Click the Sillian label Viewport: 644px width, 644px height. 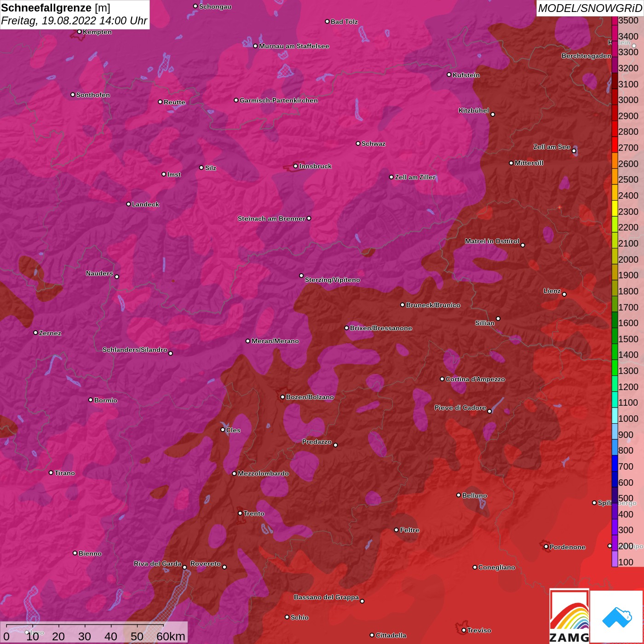click(485, 323)
